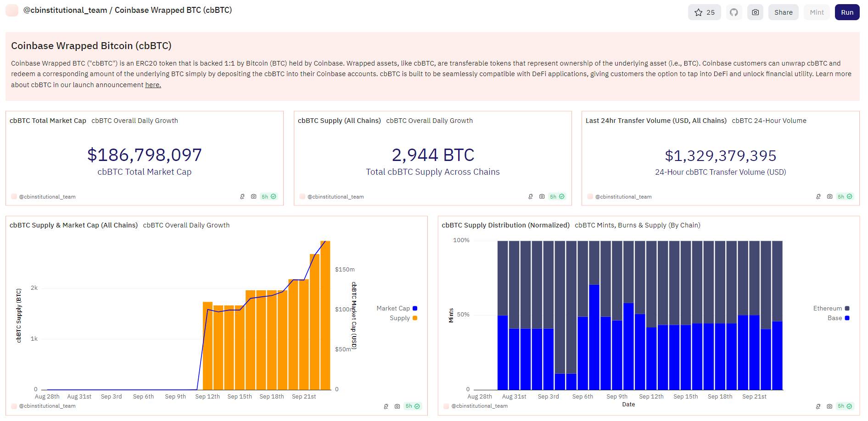Click the camera icon on the Total Market Cap card
This screenshot has height=421, width=868.
click(253, 196)
